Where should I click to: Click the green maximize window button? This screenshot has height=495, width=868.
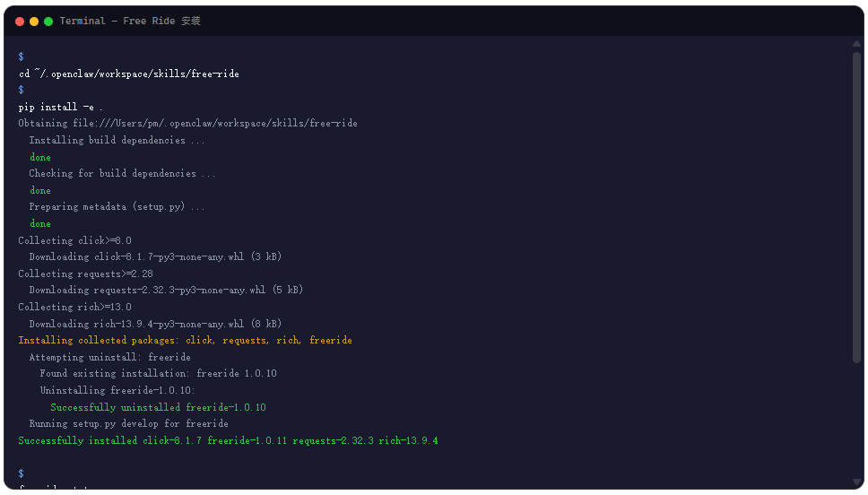(x=48, y=22)
